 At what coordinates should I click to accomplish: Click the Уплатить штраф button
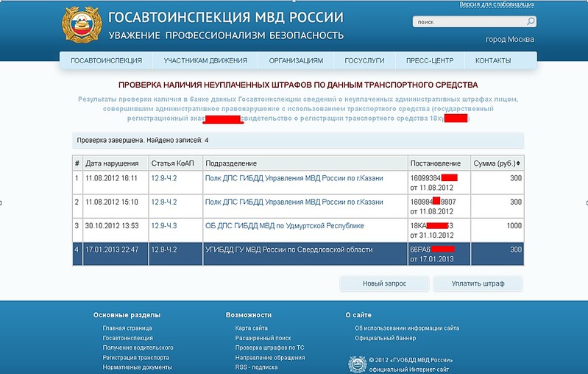click(478, 283)
